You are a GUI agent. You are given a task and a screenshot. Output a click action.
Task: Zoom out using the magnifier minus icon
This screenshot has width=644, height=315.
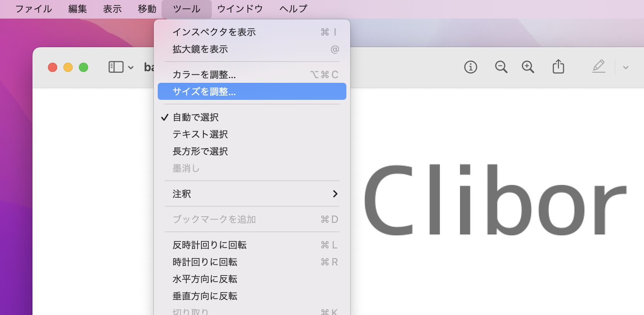[x=501, y=67]
